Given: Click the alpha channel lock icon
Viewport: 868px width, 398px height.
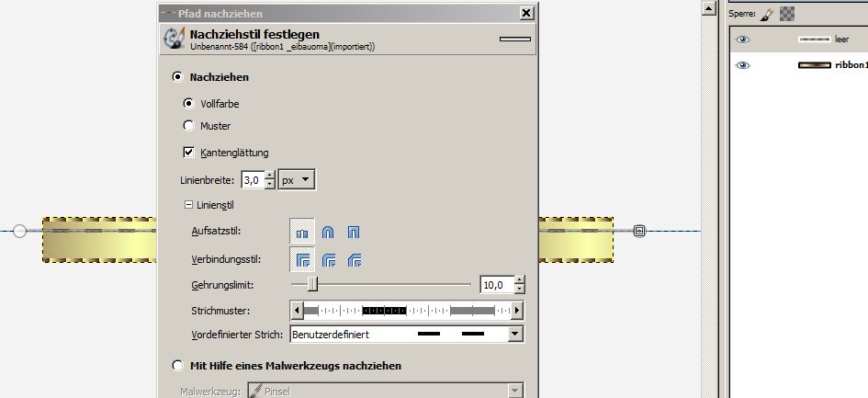Looking at the screenshot, I should pos(786,15).
